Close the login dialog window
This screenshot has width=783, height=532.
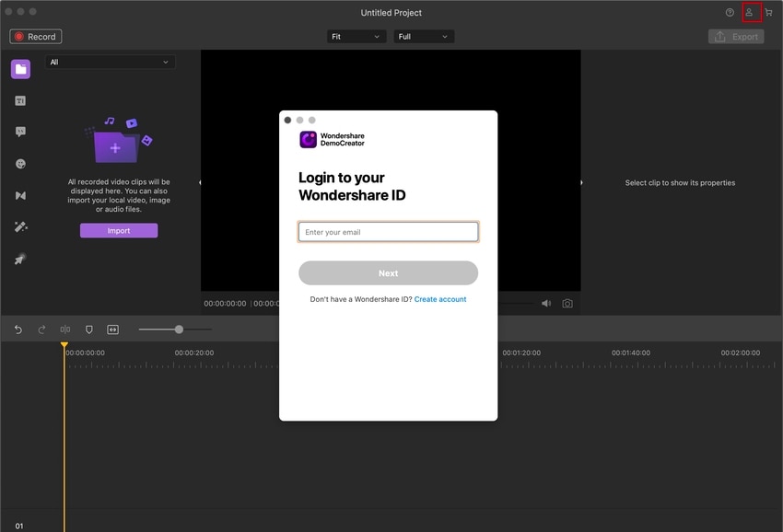[287, 120]
